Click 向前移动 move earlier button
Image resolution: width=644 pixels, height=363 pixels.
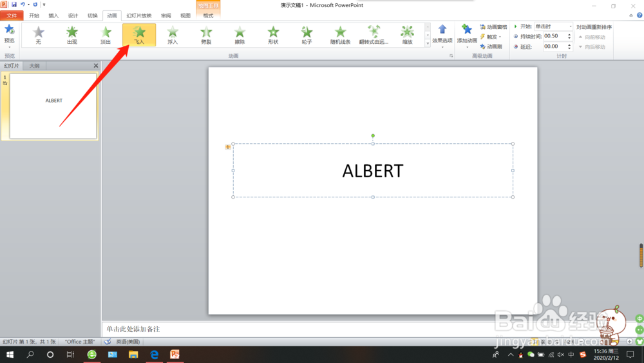[x=592, y=37]
